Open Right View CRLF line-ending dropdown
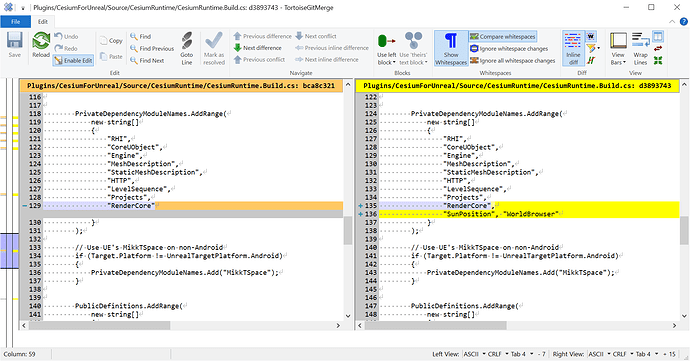 point(623,354)
